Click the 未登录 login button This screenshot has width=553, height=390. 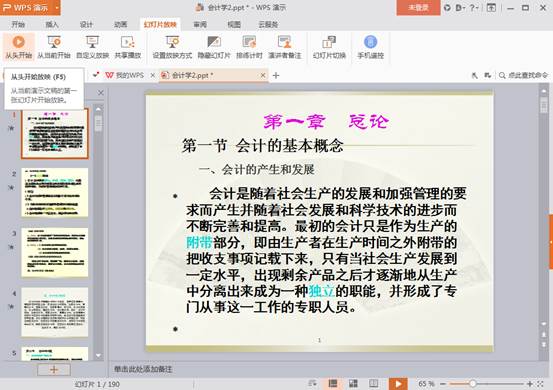click(418, 7)
